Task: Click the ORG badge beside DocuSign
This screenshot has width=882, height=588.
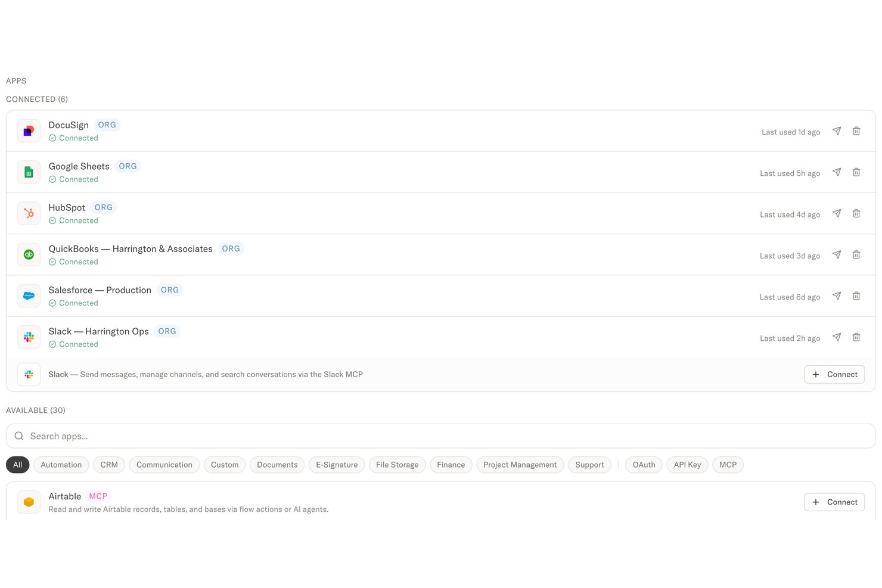Action: pos(107,125)
